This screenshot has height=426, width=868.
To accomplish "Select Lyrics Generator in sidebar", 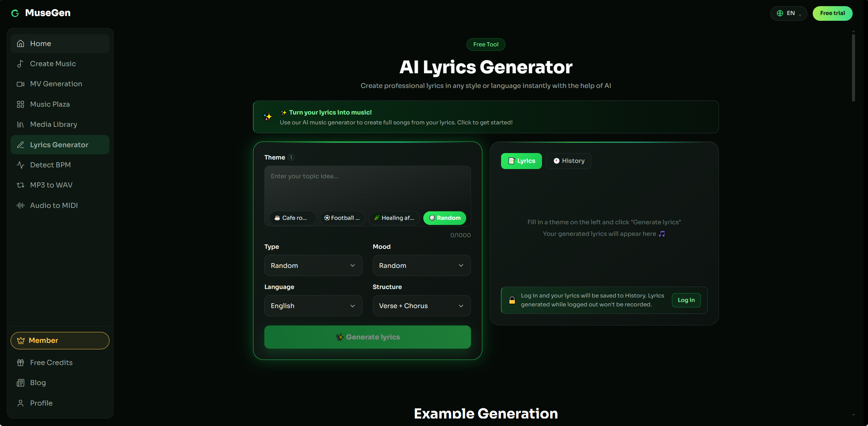I will tap(60, 145).
